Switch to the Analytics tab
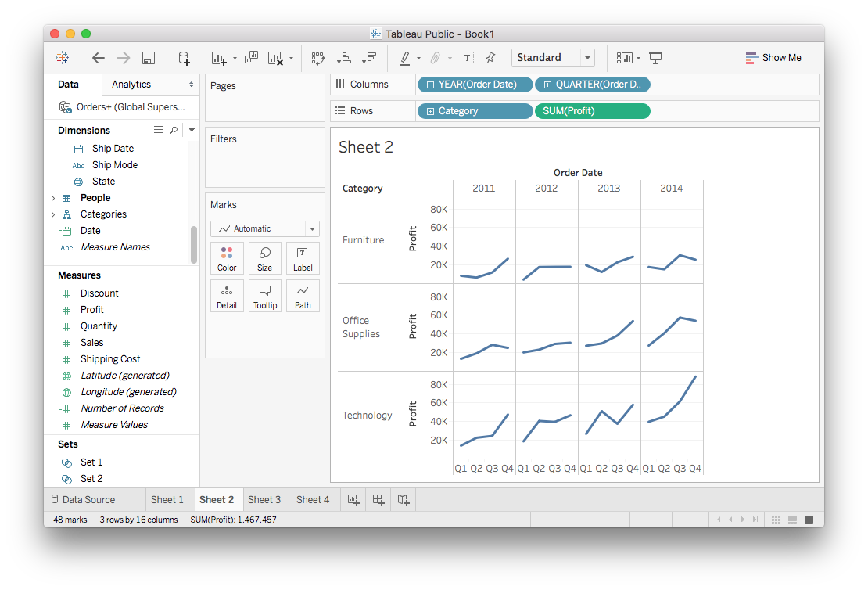The height and width of the screenshot is (590, 868). tap(131, 85)
